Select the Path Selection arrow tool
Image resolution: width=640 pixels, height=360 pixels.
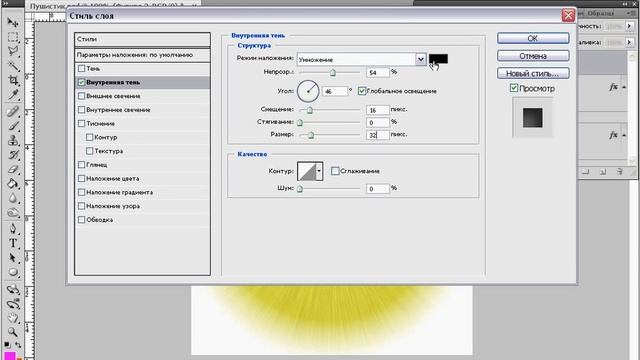coord(13,258)
